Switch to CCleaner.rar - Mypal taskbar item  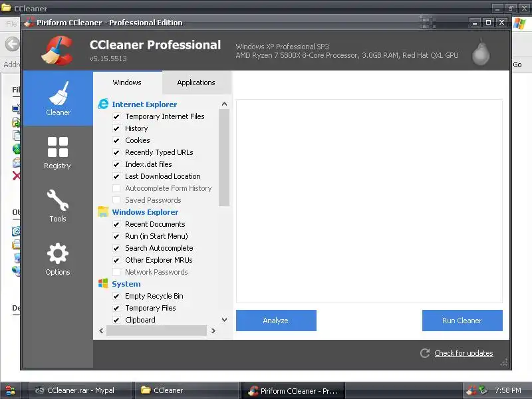point(80,390)
